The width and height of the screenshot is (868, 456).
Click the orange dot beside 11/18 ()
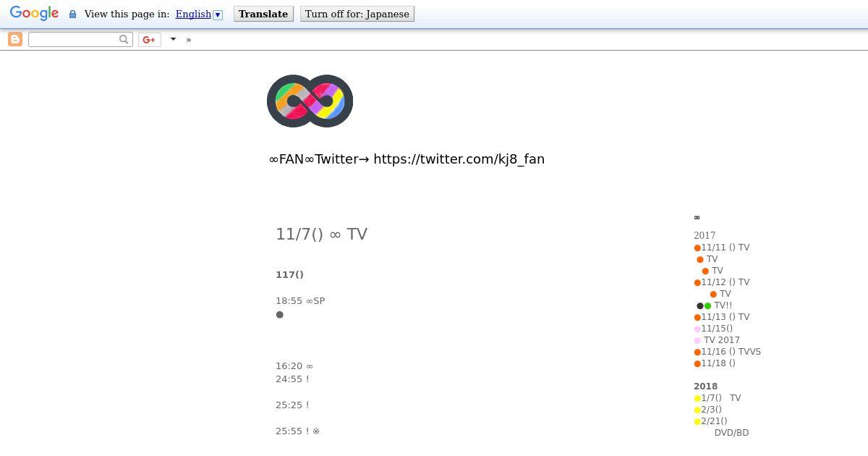click(697, 364)
